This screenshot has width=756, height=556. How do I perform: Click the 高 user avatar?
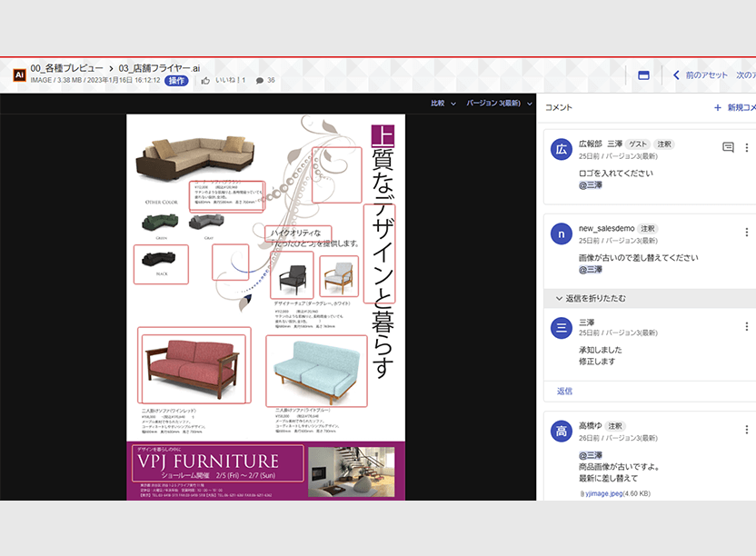pyautogui.click(x=562, y=431)
